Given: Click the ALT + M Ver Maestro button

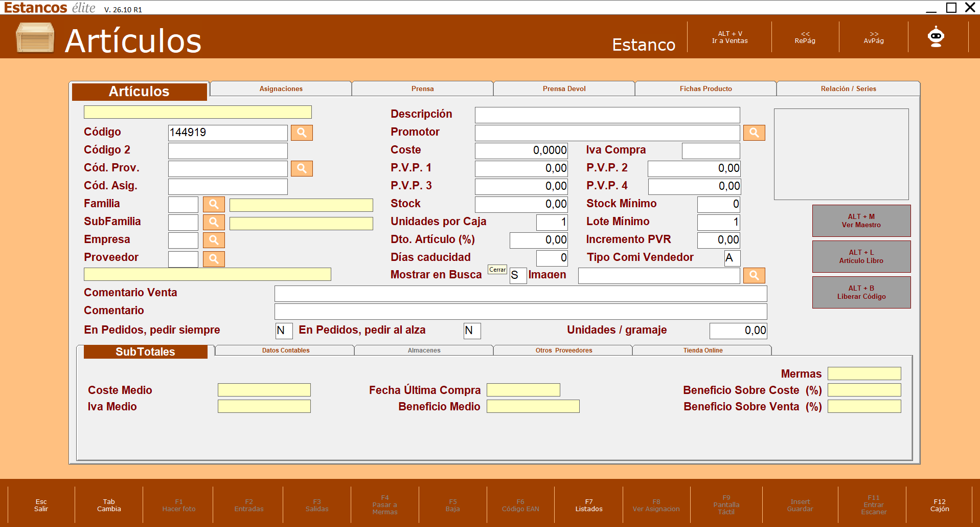Looking at the screenshot, I should 861,221.
